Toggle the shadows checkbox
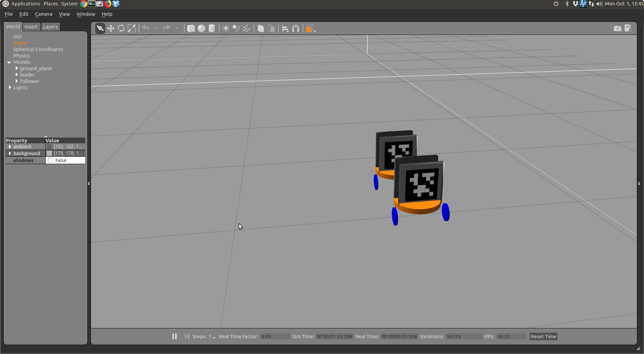Viewport: 644px width, 354px height. [x=50, y=160]
